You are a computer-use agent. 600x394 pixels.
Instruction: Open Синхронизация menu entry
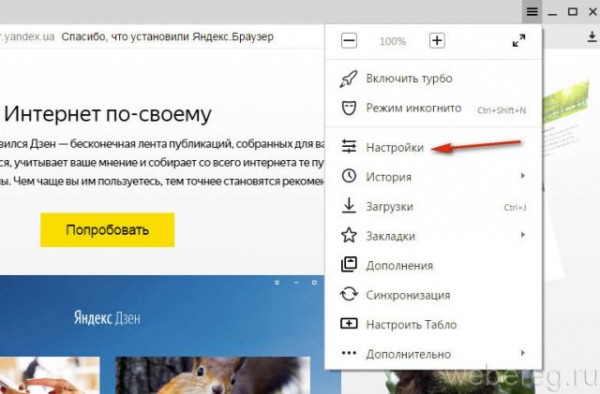pos(434,295)
